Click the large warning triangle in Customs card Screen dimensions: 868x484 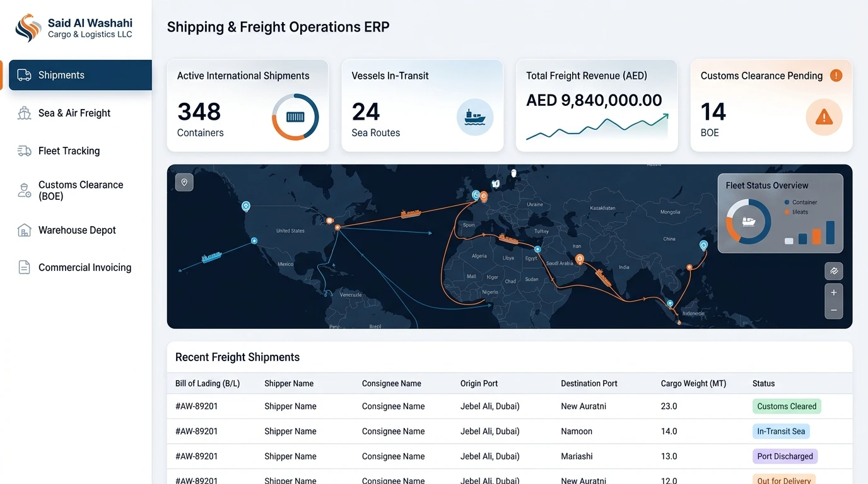(x=824, y=117)
